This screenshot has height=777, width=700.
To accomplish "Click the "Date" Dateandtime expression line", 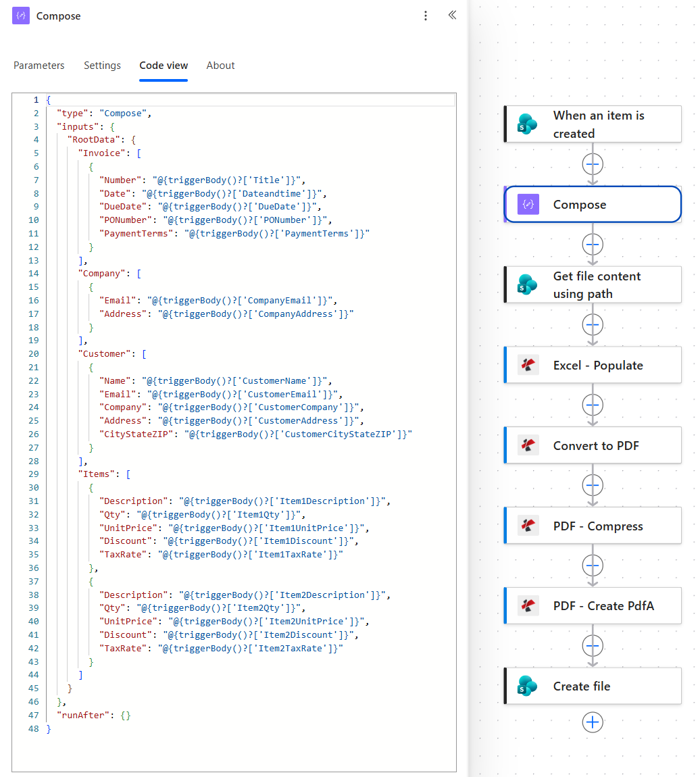I will pos(213,193).
